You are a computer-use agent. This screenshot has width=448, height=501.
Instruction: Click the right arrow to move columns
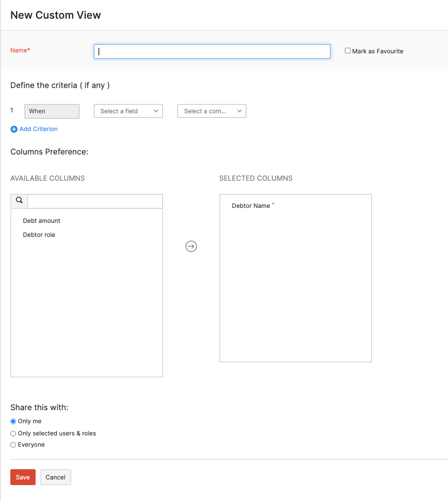click(x=191, y=246)
